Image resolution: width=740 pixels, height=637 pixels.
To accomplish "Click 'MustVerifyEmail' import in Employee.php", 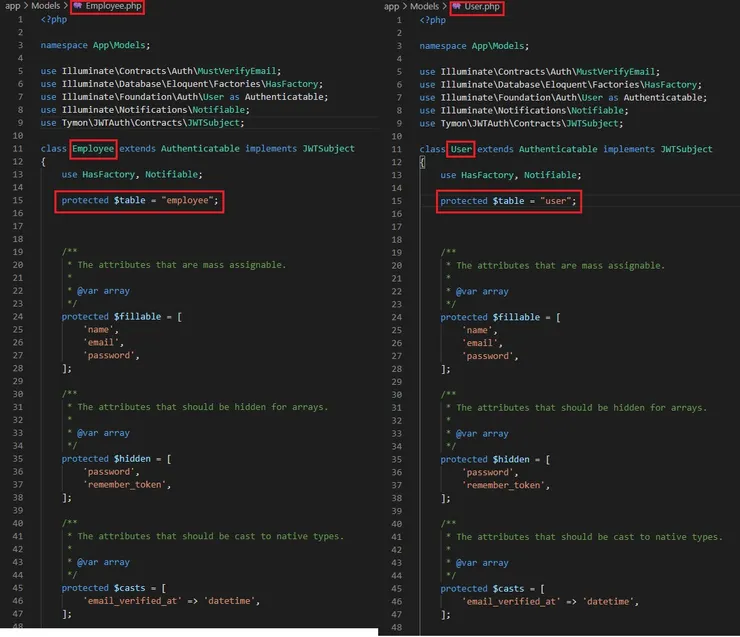I will pyautogui.click(x=237, y=71).
